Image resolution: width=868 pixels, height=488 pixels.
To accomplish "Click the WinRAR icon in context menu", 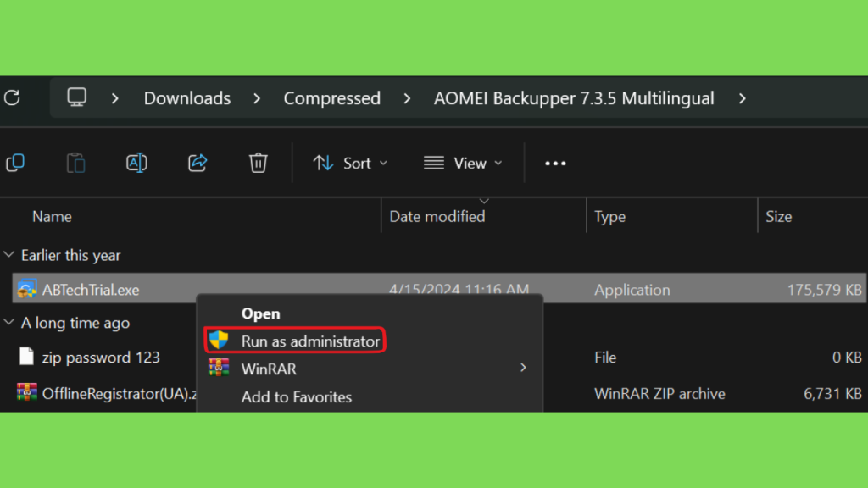I will pos(219,368).
